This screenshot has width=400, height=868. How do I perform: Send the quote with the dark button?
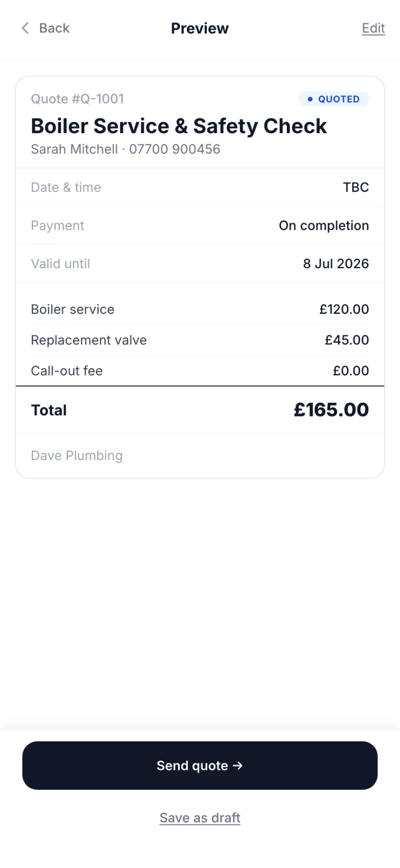[x=200, y=765]
